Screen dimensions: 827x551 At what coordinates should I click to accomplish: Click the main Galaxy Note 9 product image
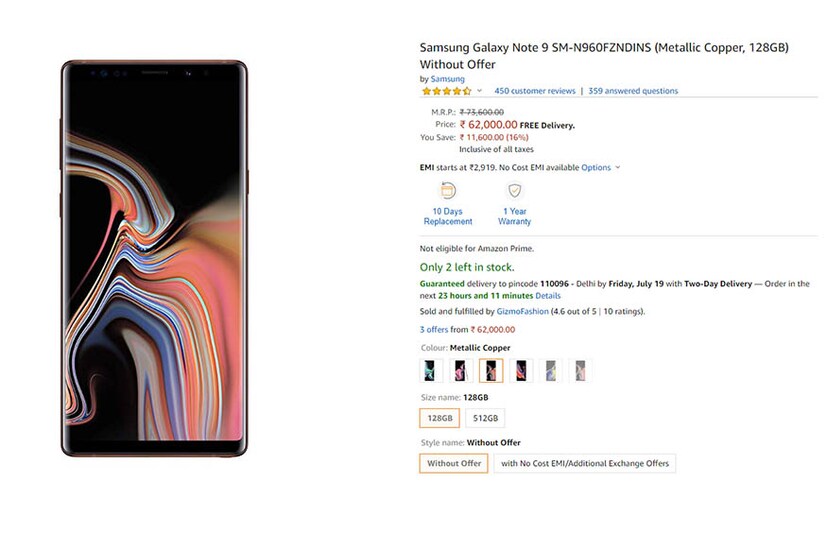[153, 258]
